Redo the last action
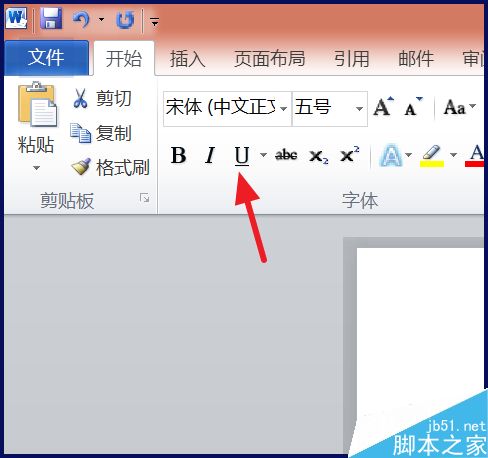This screenshot has width=488, height=458. coord(125,19)
